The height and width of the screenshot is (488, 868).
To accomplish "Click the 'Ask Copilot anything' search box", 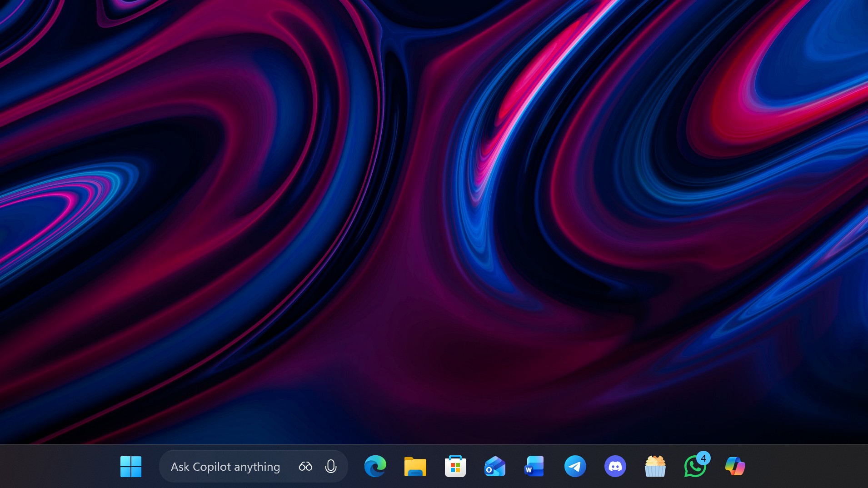I will tap(224, 466).
